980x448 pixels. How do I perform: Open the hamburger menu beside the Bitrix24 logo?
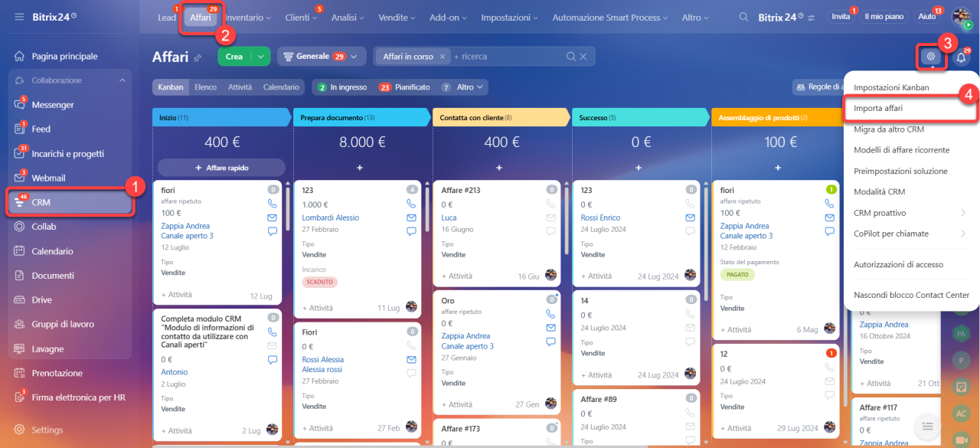point(19,17)
